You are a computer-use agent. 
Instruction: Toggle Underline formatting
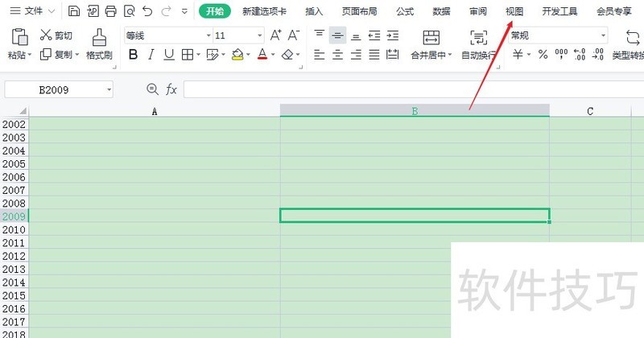pyautogui.click(x=169, y=54)
